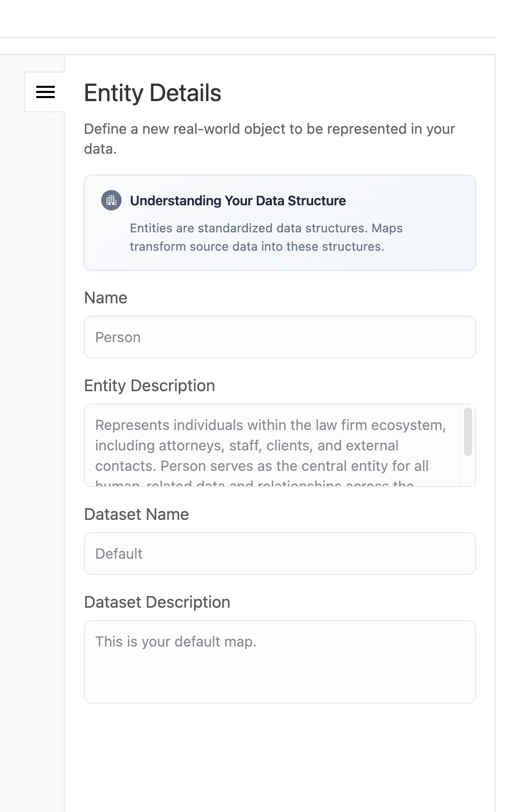515x812 pixels.
Task: Click blank panel area below Dataset Description
Action: (279, 756)
